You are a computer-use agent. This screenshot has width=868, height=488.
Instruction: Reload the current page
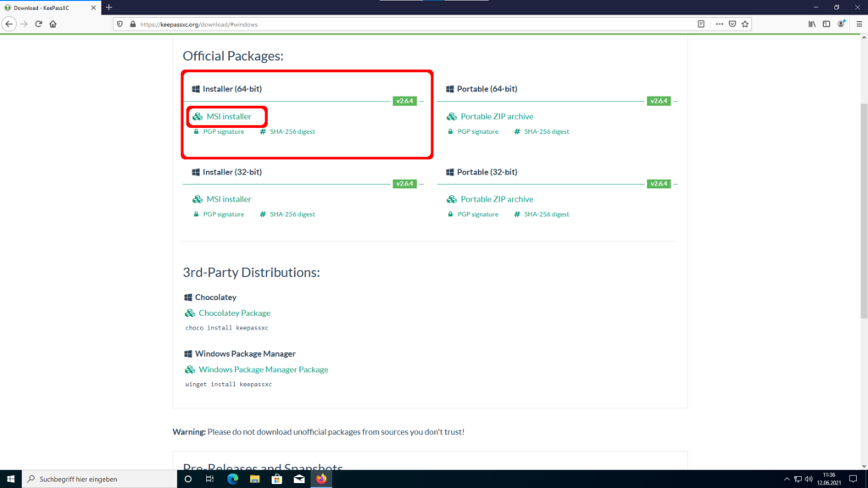coord(39,25)
